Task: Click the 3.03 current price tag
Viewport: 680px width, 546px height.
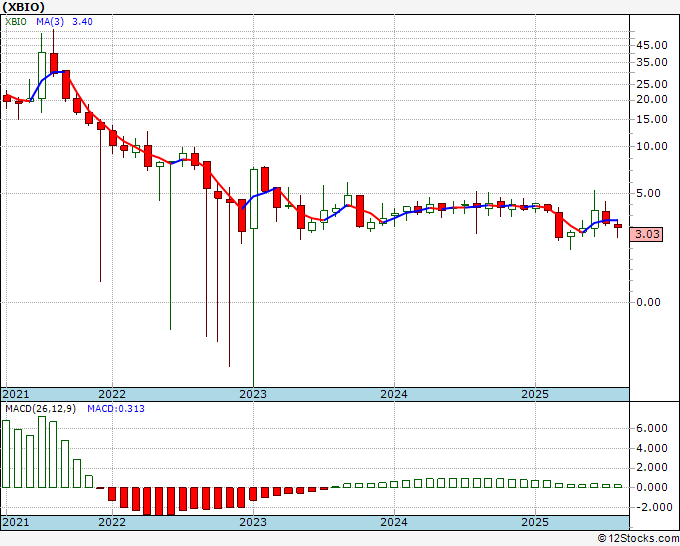Action: (647, 234)
